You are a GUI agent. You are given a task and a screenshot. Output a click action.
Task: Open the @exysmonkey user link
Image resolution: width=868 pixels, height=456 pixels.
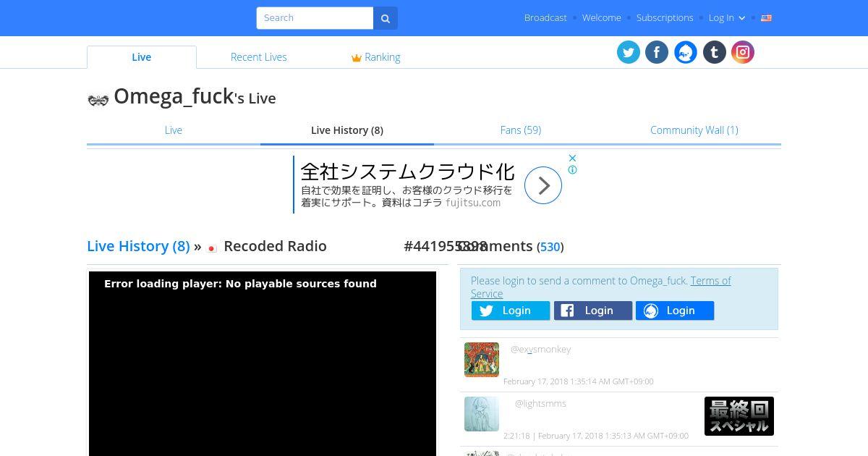coord(541,350)
